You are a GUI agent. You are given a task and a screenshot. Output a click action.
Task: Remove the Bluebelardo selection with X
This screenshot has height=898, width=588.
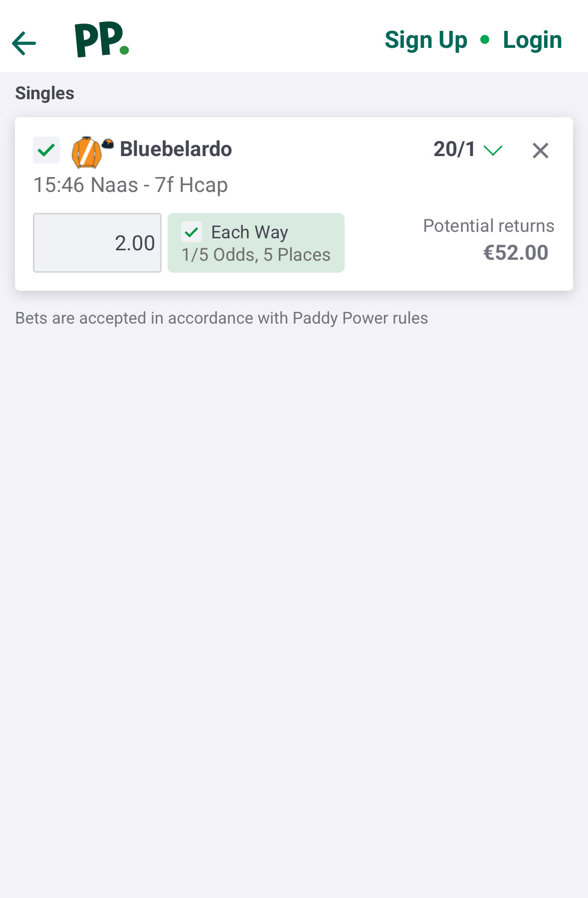540,151
